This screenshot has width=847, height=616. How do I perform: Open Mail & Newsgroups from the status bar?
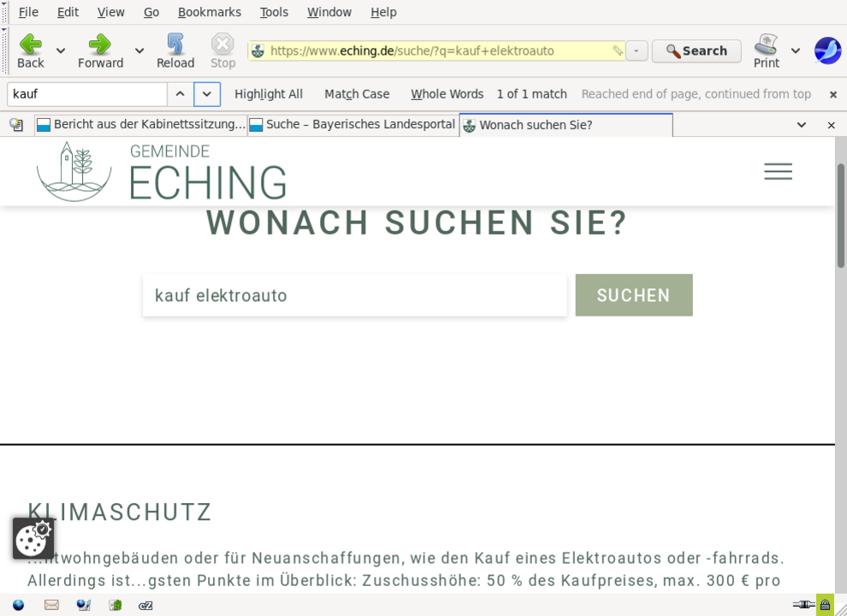[51, 605]
